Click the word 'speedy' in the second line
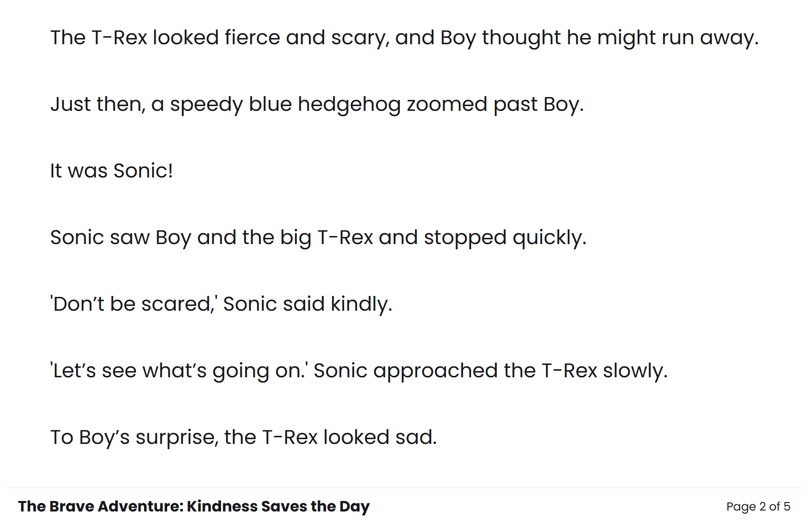 click(206, 105)
